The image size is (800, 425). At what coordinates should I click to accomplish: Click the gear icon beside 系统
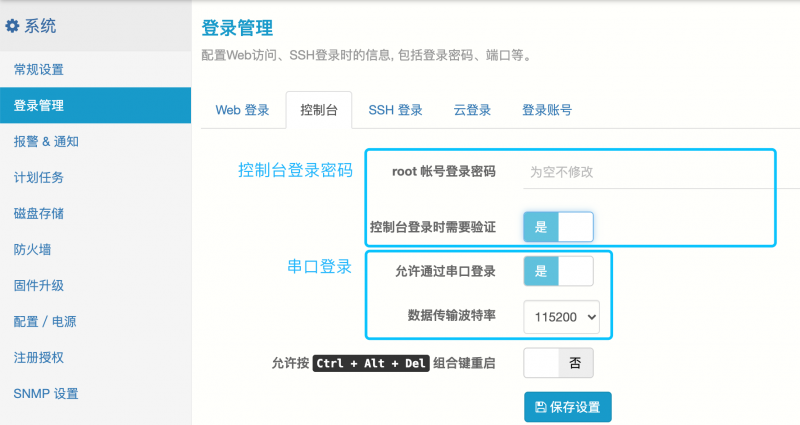(12, 26)
